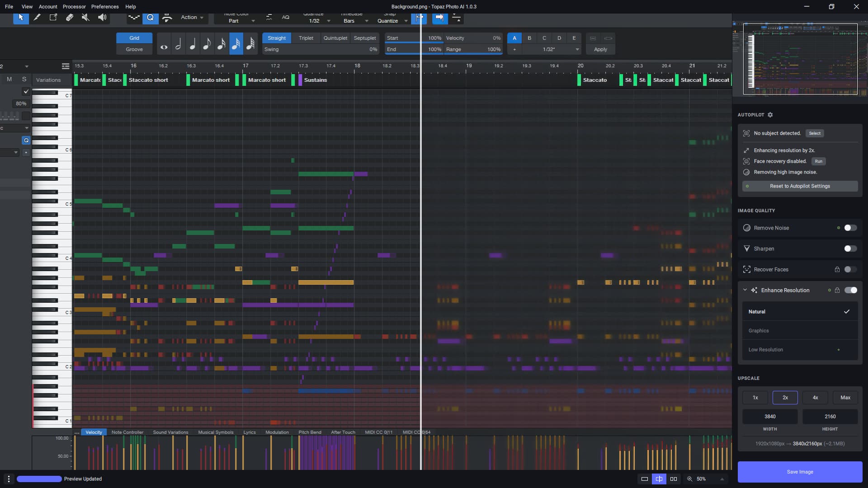Open the zoom level dropdown arrow
868x488 pixels.
722,479
